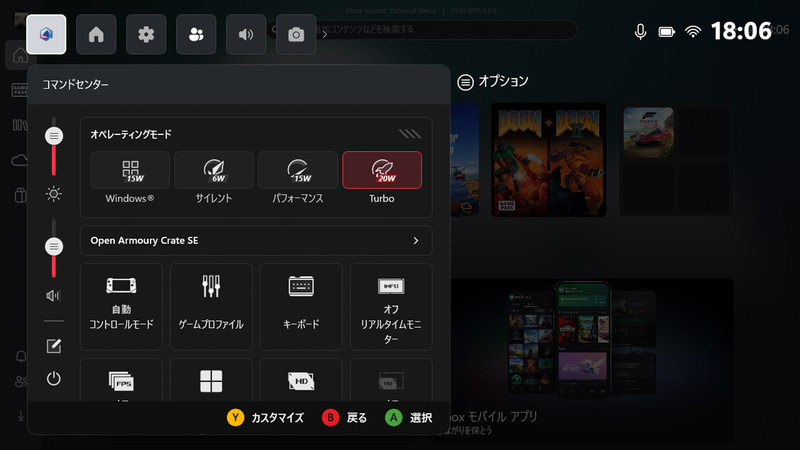Click the Game Pass sidebar icon
800x450 pixels.
click(19, 90)
